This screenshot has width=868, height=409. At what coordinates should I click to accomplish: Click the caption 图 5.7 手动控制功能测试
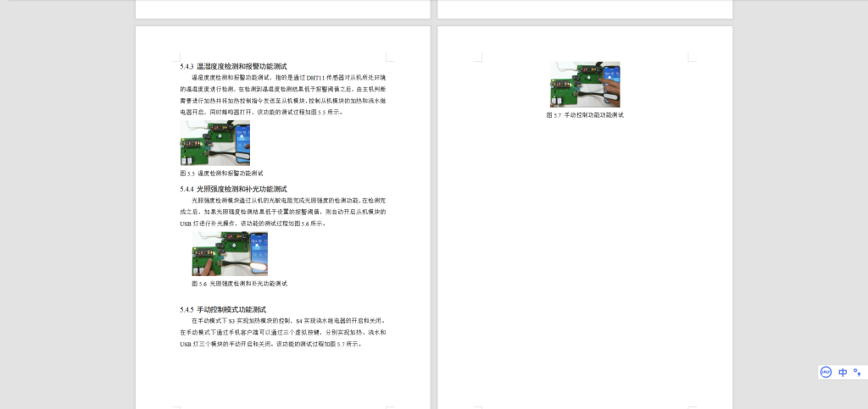(x=585, y=114)
